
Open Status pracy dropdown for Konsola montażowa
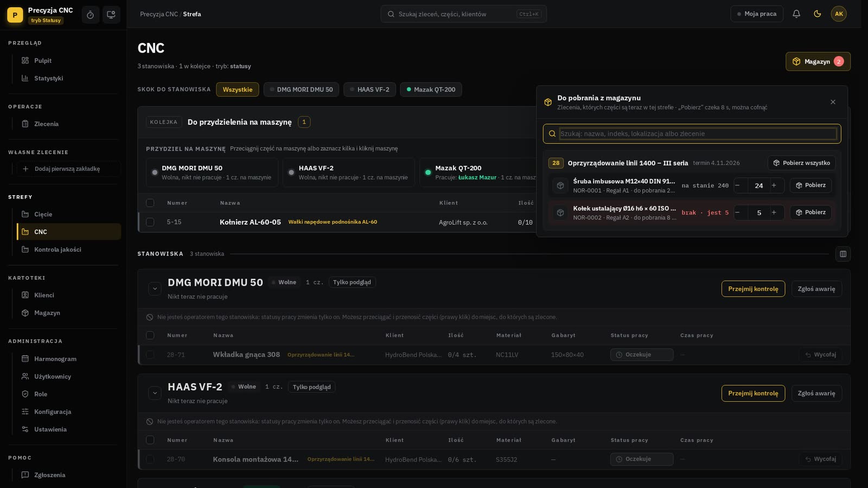642,459
